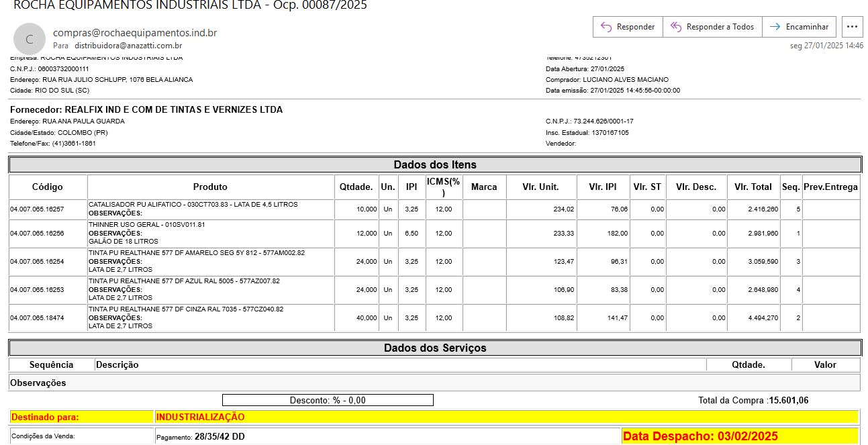The width and height of the screenshot is (868, 445).
Task: Select the Produto column header
Action: pyautogui.click(x=210, y=187)
